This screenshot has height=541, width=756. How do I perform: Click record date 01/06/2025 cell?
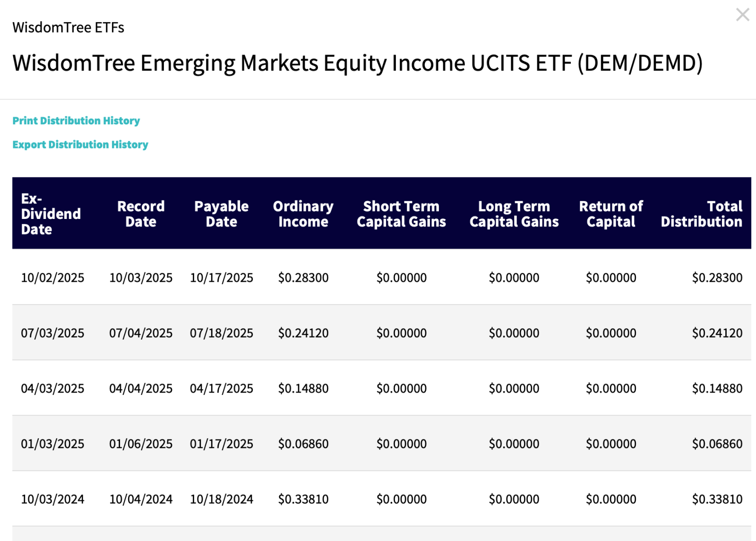click(x=141, y=444)
